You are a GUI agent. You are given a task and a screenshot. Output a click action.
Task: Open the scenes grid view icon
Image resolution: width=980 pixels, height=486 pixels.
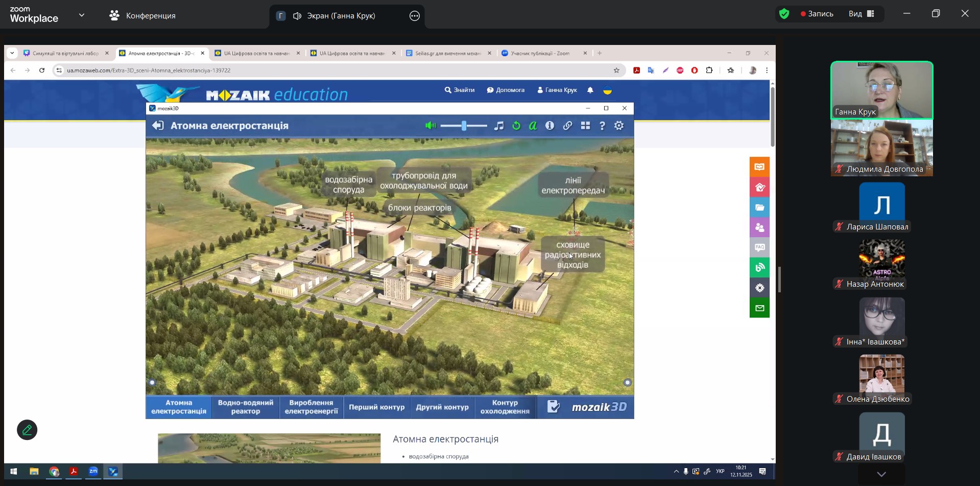click(585, 126)
